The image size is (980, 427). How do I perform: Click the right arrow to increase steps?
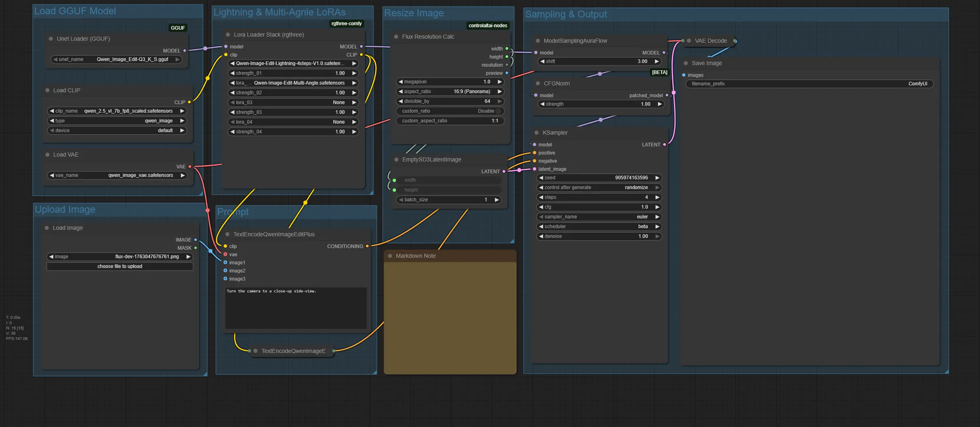657,197
